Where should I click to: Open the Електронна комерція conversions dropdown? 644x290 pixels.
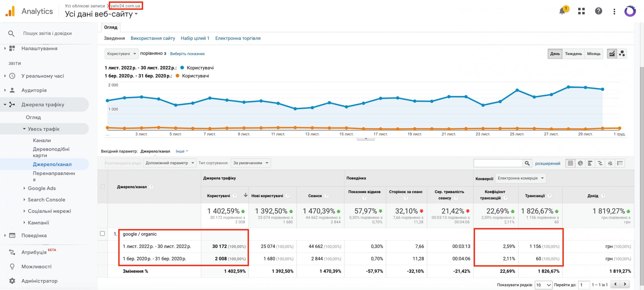[x=520, y=178]
